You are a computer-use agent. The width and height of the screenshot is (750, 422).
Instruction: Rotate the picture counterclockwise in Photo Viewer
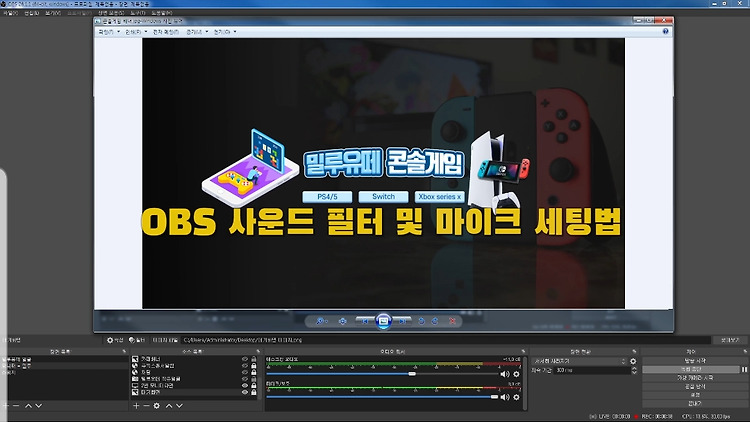[421, 321]
